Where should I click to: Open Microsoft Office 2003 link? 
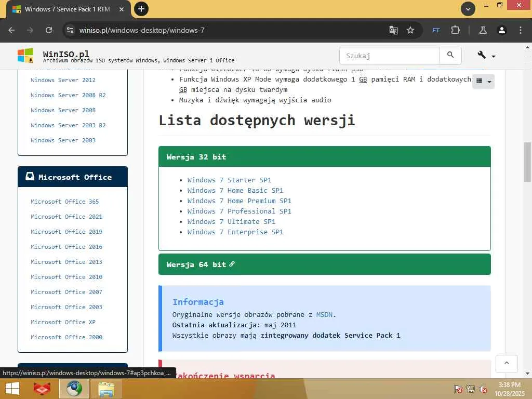(x=66, y=307)
